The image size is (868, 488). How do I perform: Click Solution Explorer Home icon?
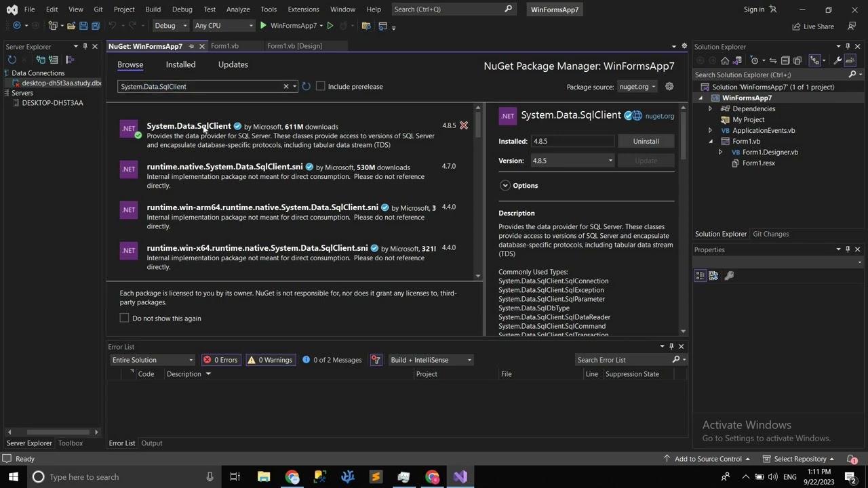tap(725, 60)
